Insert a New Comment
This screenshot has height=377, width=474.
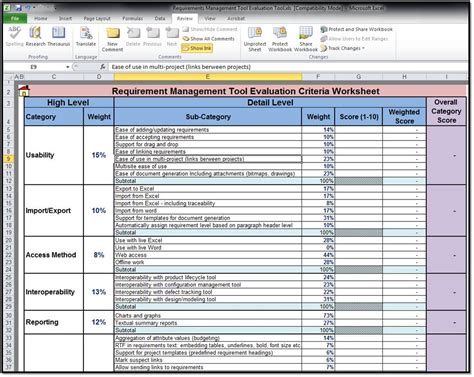pos(112,39)
